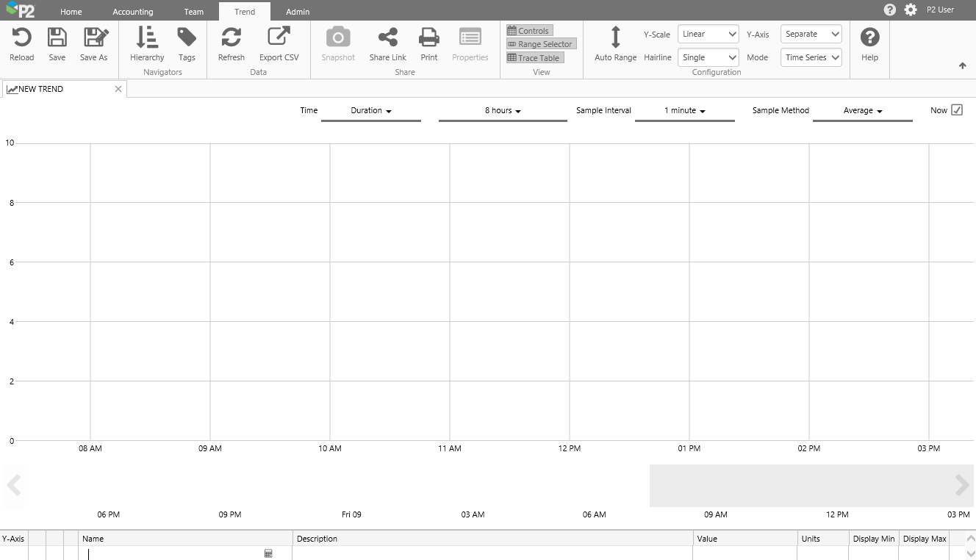Toggle the Range Selector view
This screenshot has width=976, height=560.
tap(541, 44)
